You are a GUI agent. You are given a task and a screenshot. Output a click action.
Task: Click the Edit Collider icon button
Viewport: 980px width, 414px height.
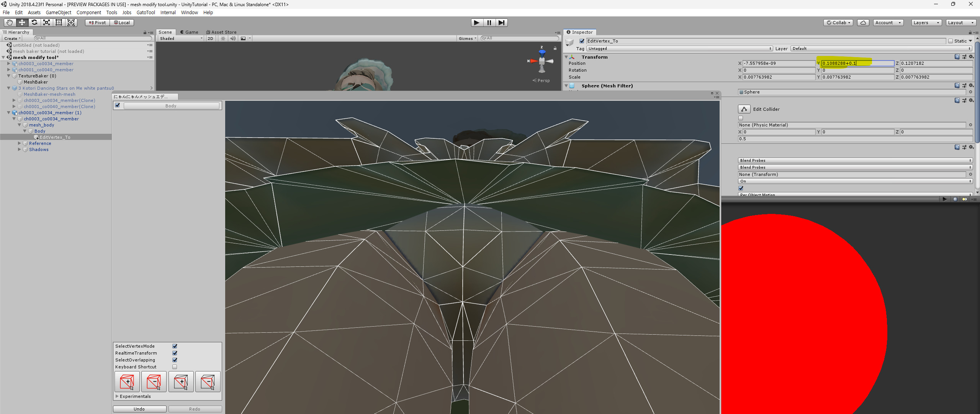(744, 109)
